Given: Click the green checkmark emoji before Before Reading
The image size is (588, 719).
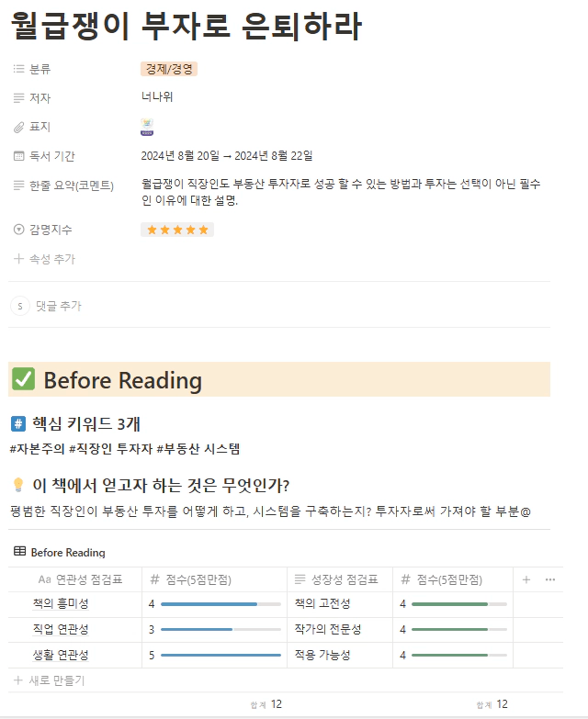Looking at the screenshot, I should pos(23,379).
